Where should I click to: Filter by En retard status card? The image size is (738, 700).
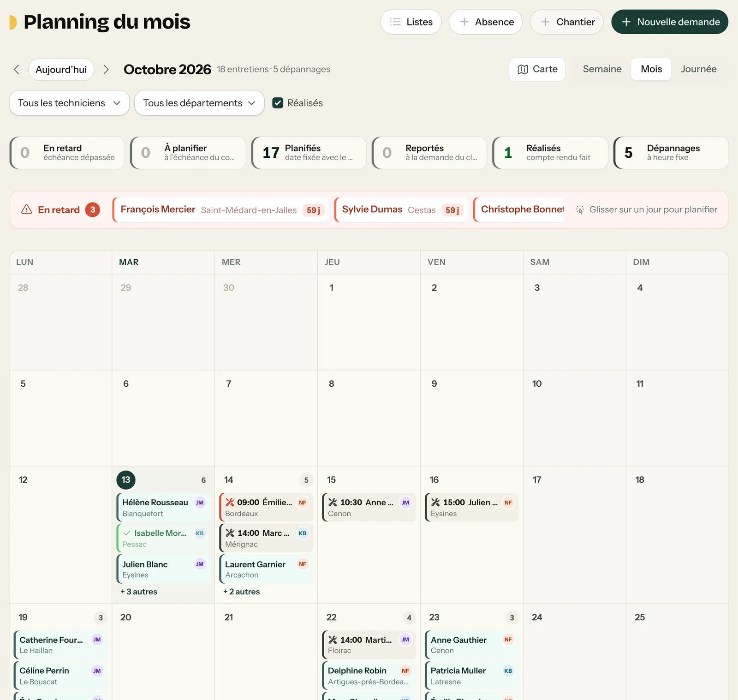point(67,153)
